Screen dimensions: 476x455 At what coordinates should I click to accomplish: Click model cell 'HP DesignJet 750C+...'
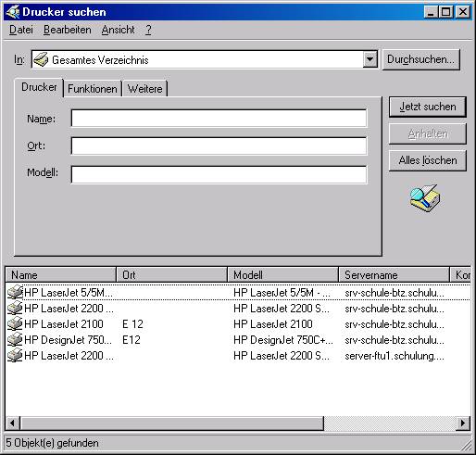pos(283,340)
